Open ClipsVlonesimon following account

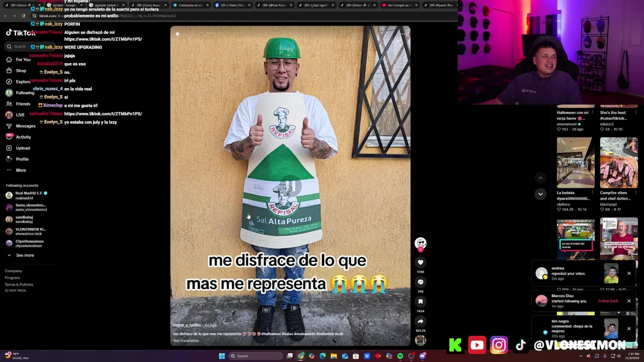pos(25,243)
